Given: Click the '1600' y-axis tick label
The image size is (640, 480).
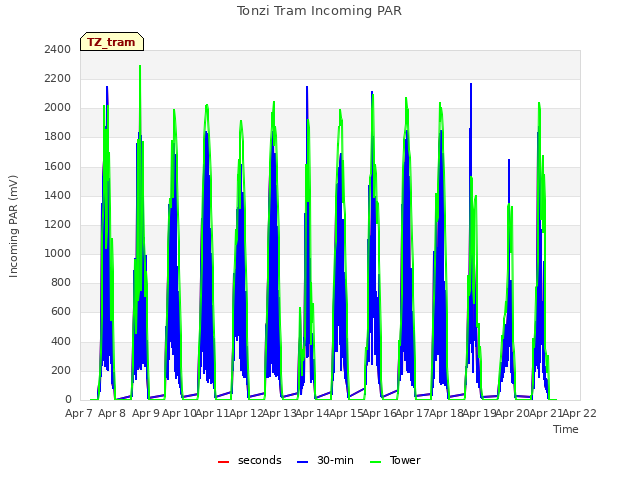Looking at the screenshot, I should pos(58,167).
